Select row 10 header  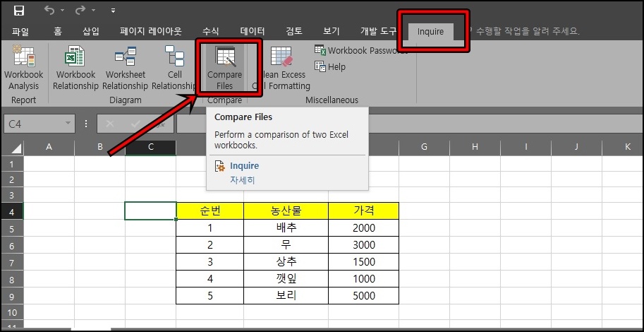coord(12,313)
